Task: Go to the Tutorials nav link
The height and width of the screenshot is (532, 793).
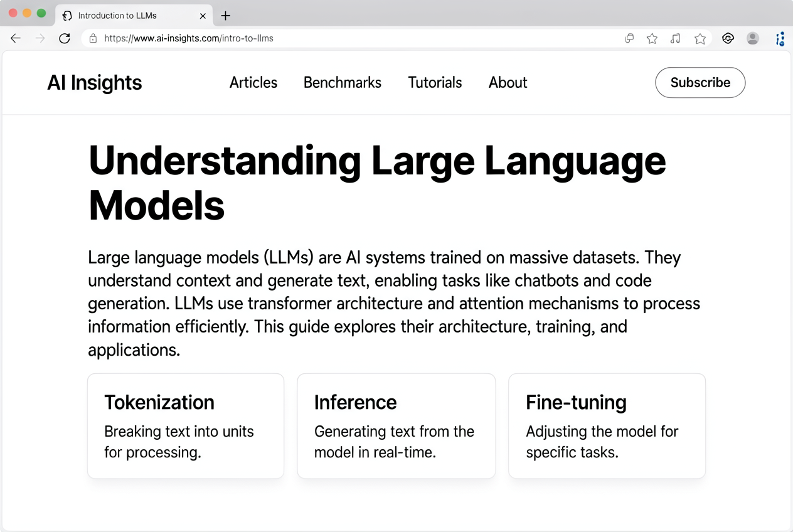Action: pyautogui.click(x=435, y=82)
